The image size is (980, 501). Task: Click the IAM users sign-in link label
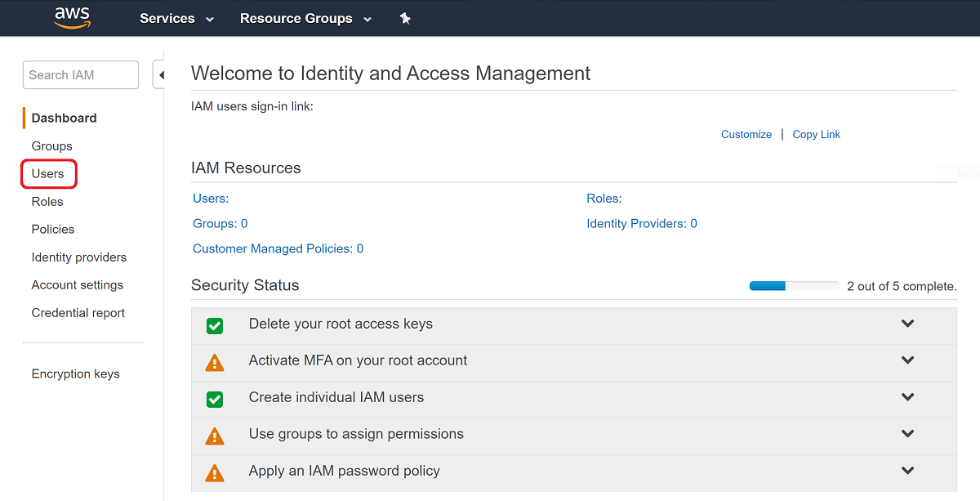[252, 106]
